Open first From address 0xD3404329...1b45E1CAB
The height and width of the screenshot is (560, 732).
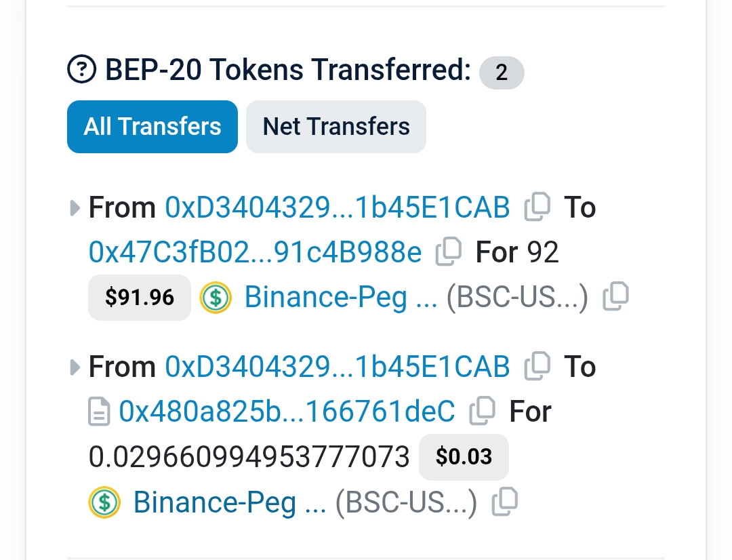click(337, 207)
